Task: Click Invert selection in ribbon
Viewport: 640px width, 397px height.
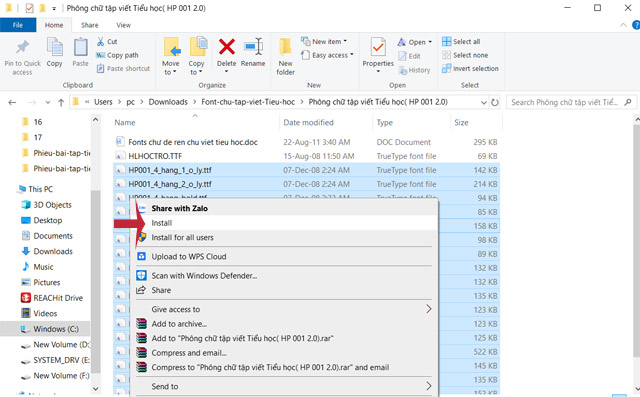Action: pos(470,69)
